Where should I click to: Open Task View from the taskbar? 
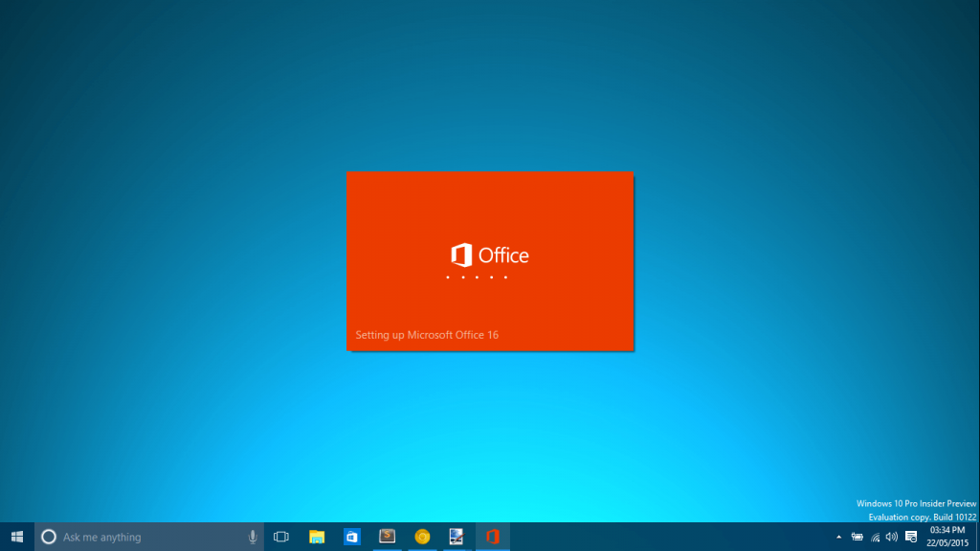[x=280, y=537]
